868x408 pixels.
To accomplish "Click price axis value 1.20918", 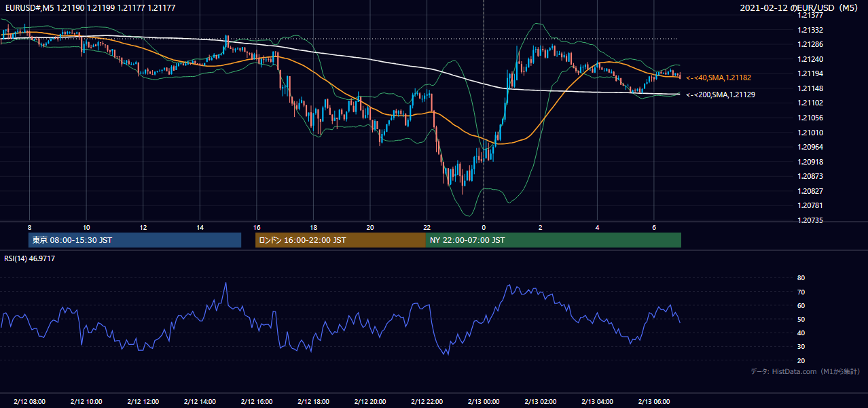I will 810,162.
